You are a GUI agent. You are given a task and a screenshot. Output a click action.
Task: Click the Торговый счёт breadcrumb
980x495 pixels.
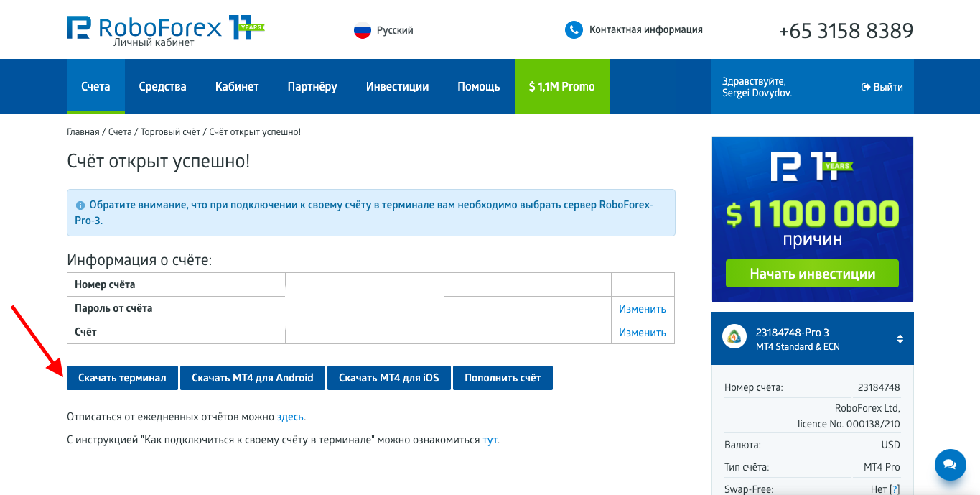pyautogui.click(x=170, y=132)
